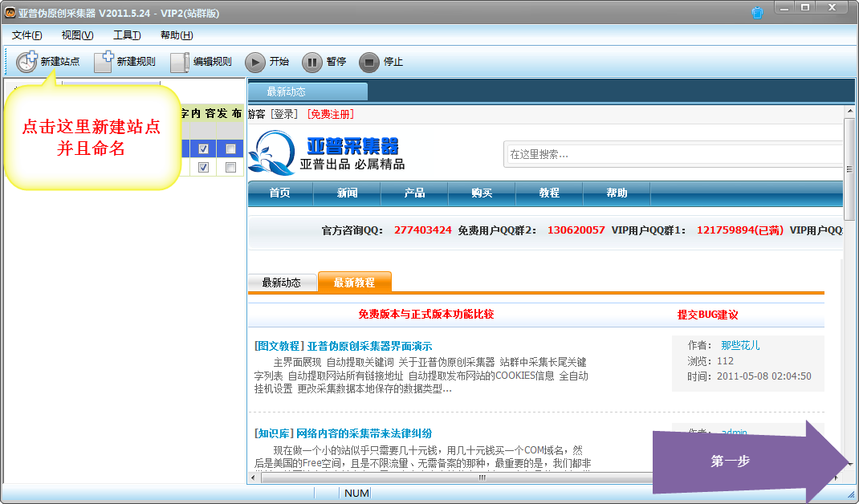The height and width of the screenshot is (504, 859).
Task: Click the 新建规则 toolbar icon
Action: (x=125, y=62)
